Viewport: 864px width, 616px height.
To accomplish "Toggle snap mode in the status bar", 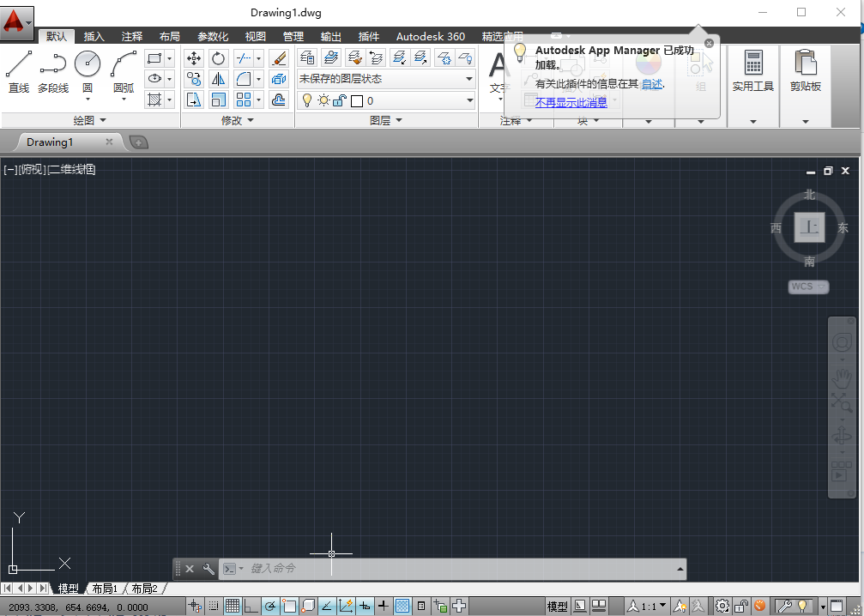I will pyautogui.click(x=212, y=605).
